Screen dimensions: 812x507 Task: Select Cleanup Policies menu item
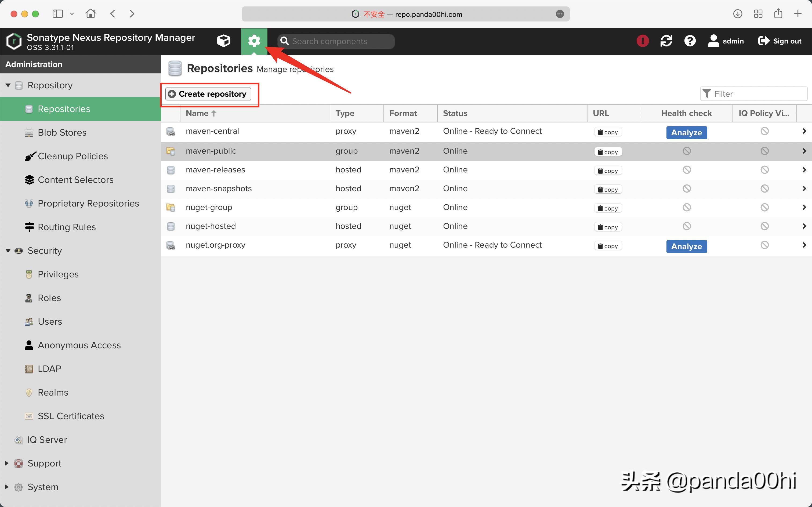point(73,156)
